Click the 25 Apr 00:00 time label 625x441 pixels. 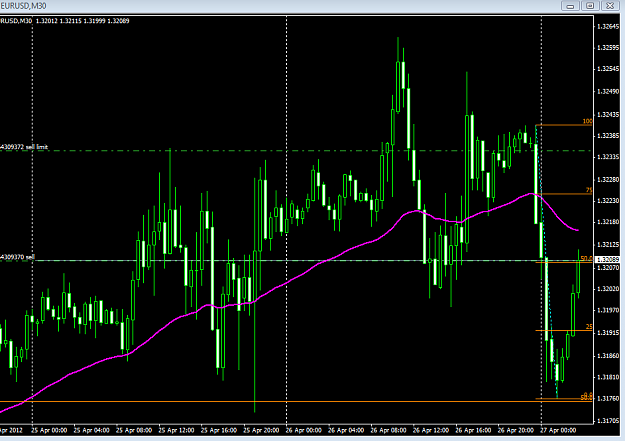49,430
